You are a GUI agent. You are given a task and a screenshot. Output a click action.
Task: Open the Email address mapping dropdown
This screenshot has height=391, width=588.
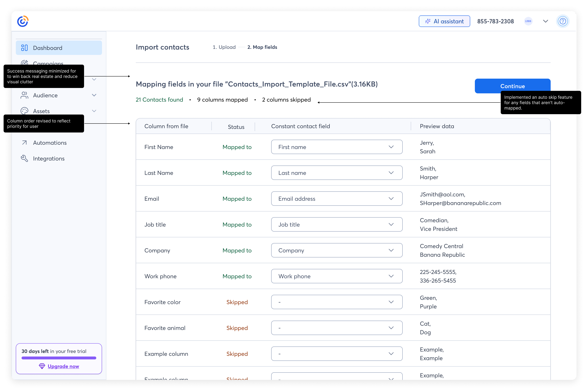(x=337, y=199)
